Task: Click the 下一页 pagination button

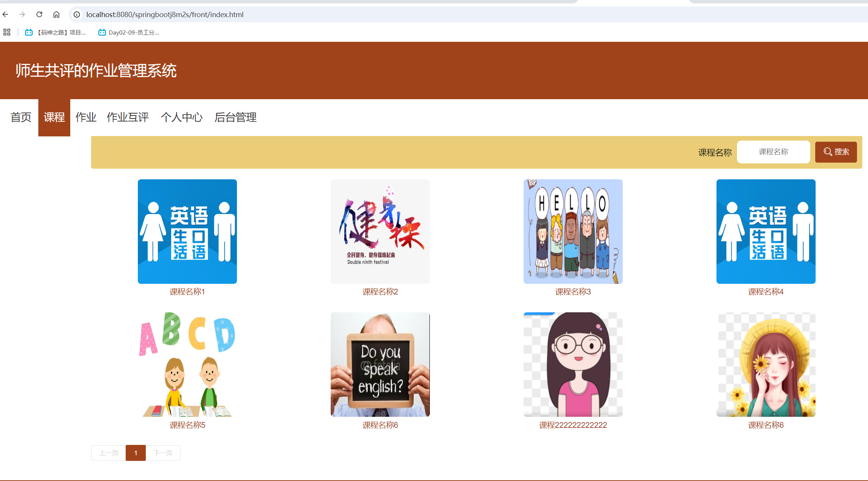Action: point(163,453)
